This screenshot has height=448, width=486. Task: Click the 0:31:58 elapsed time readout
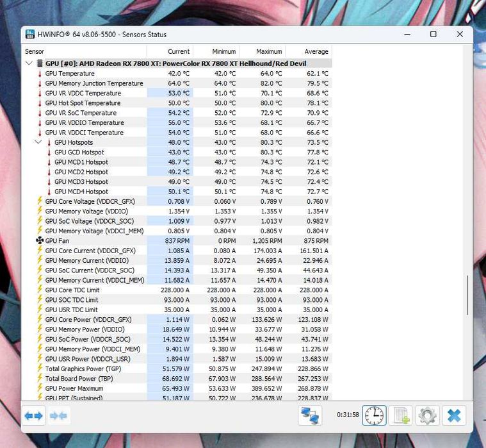click(x=348, y=415)
